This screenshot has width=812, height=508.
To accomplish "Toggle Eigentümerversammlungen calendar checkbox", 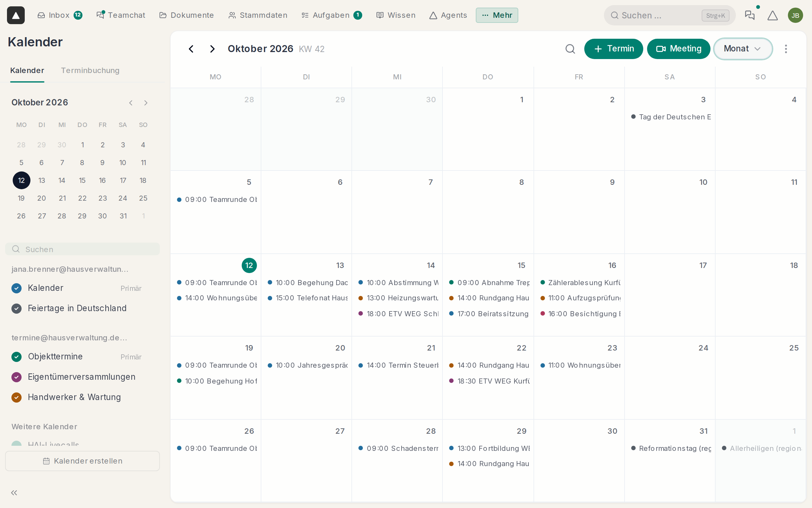I will [x=16, y=377].
